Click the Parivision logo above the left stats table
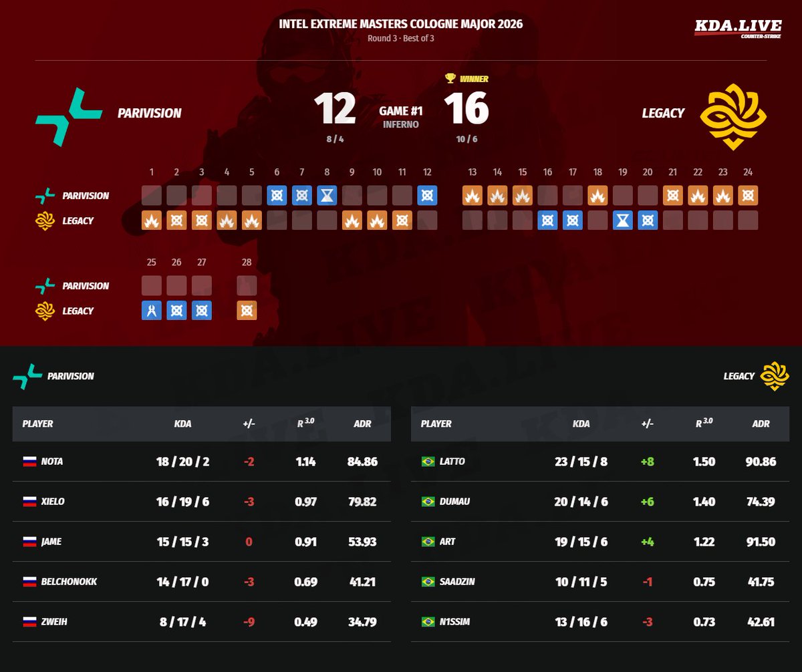Image resolution: width=802 pixels, height=672 pixels. point(27,376)
